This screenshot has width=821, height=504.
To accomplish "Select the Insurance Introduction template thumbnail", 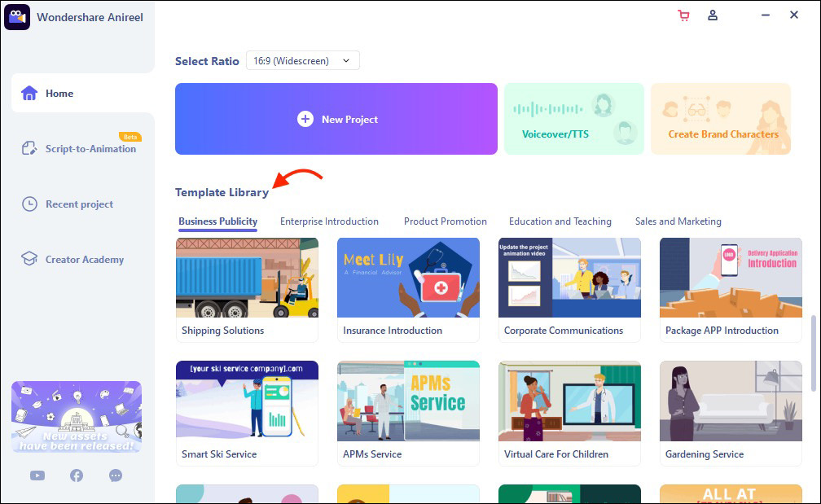I will 408,278.
